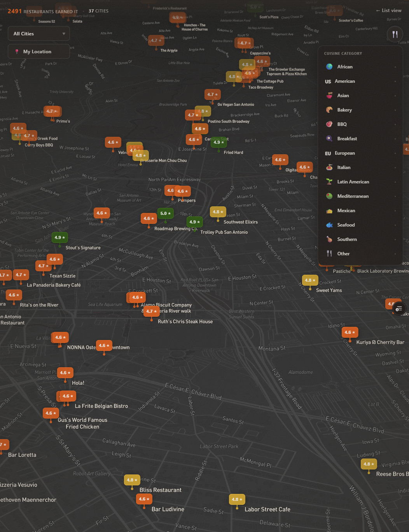Open the 4.8 marker for Bliss Restaurant

pos(132,480)
